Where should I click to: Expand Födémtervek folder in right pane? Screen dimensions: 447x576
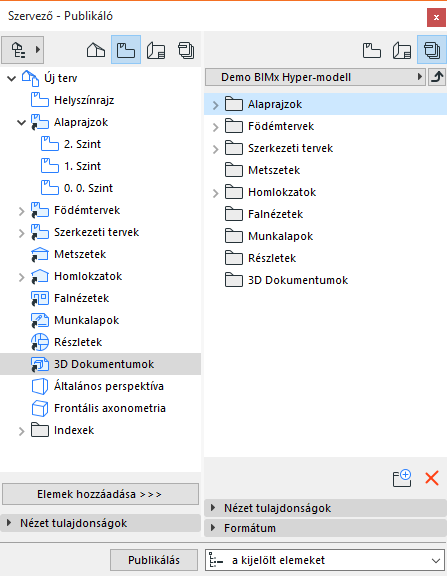tap(216, 127)
